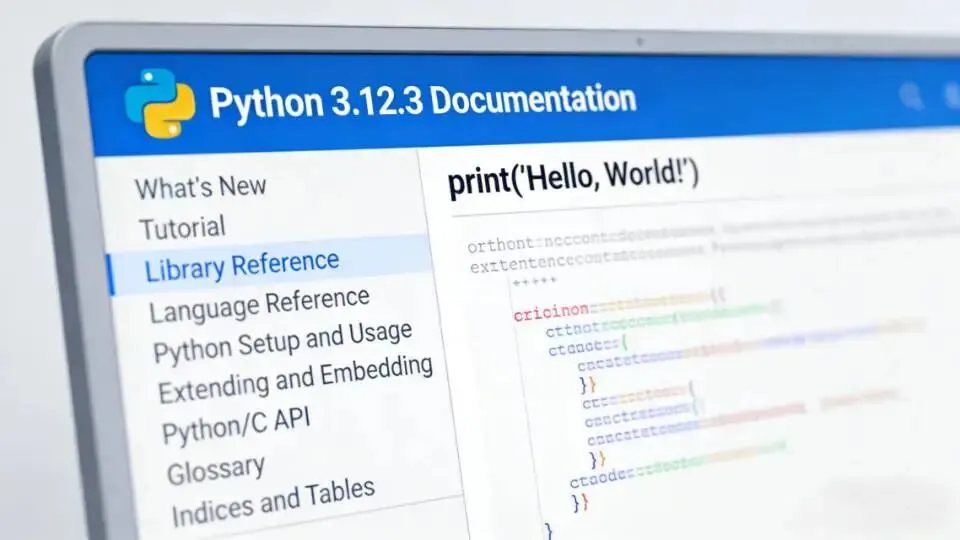Open Language Reference from the sidebar

pos(260,305)
